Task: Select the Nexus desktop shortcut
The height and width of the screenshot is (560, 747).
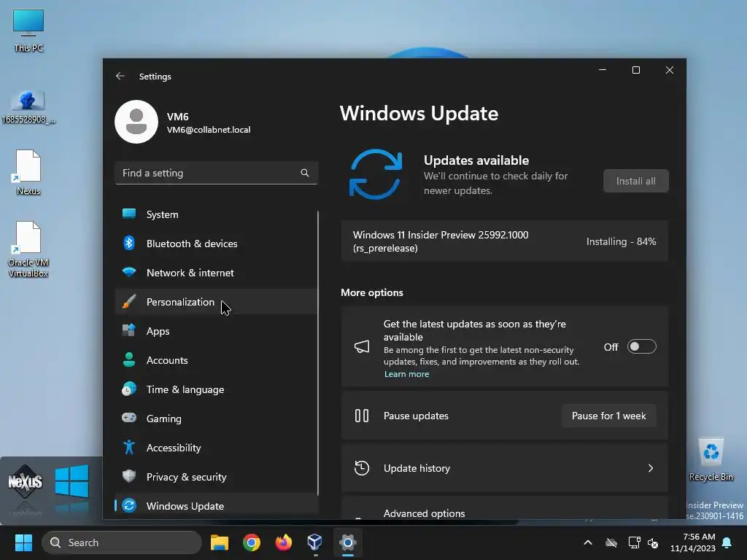Action: point(28,172)
